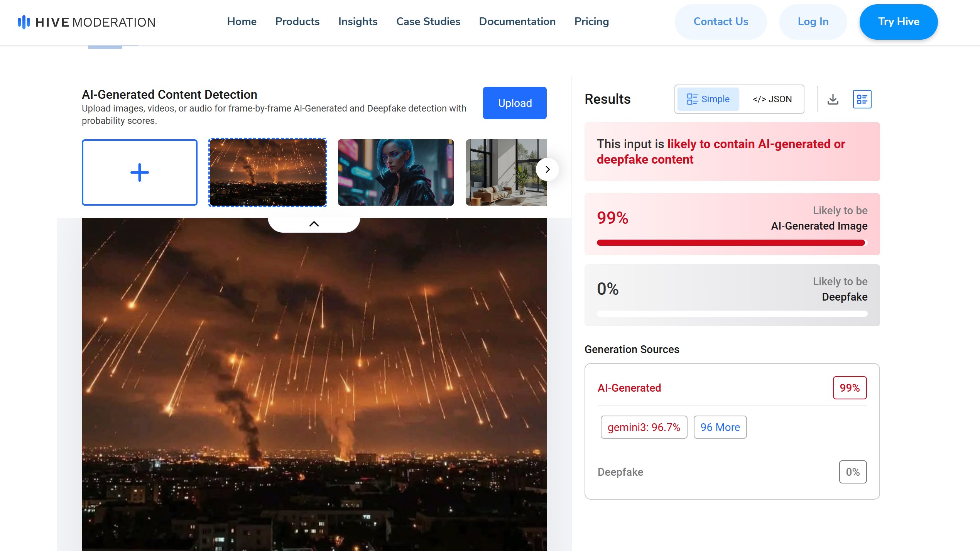Screen dimensions: 980x551
Task: Go to the Pricing page
Action: (x=591, y=22)
